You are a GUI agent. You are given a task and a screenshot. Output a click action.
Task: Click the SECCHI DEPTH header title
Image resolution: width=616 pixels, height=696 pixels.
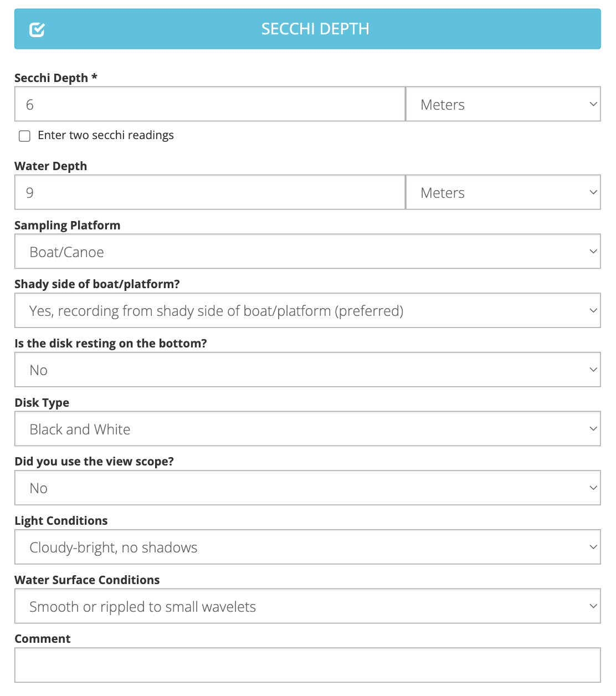[315, 29]
